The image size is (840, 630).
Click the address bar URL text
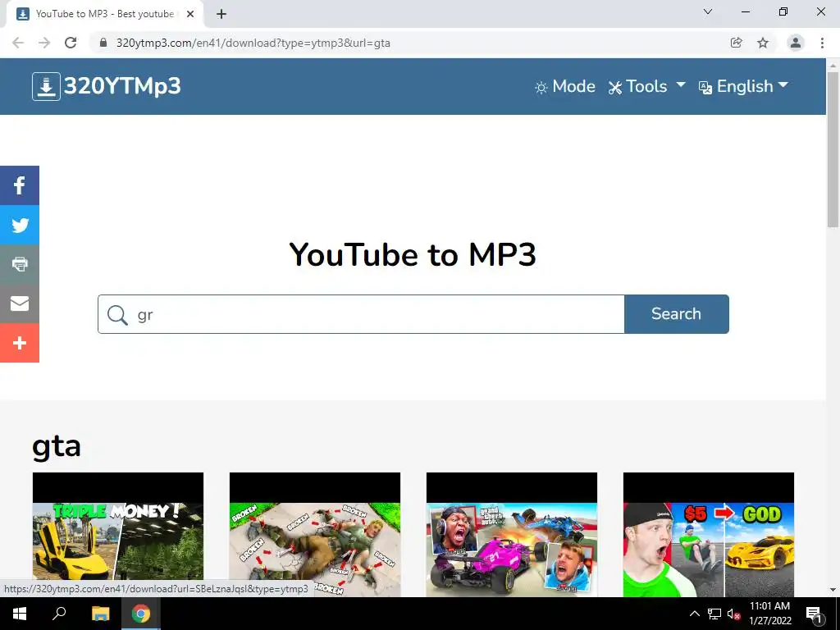click(x=253, y=43)
